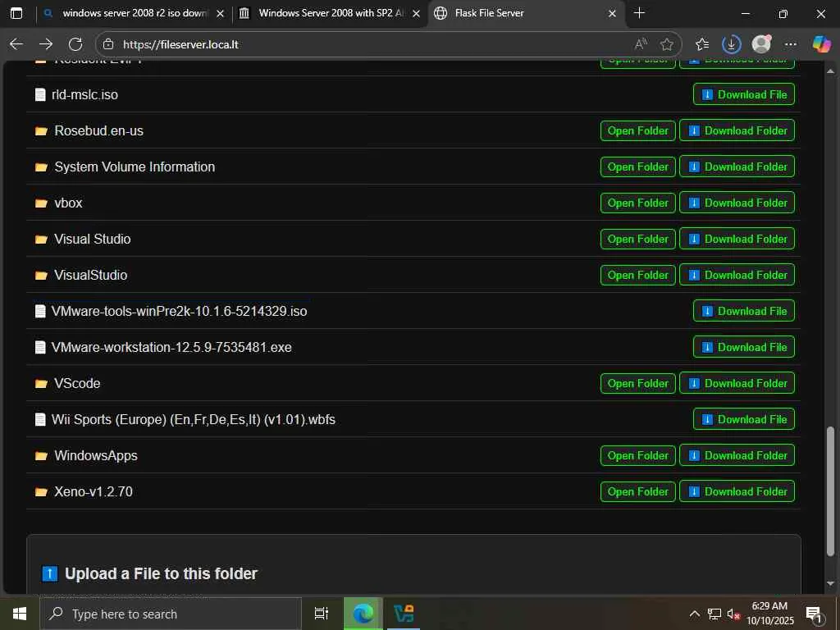View site information lock icon
Viewport: 840px width, 630px height.
coord(108,44)
